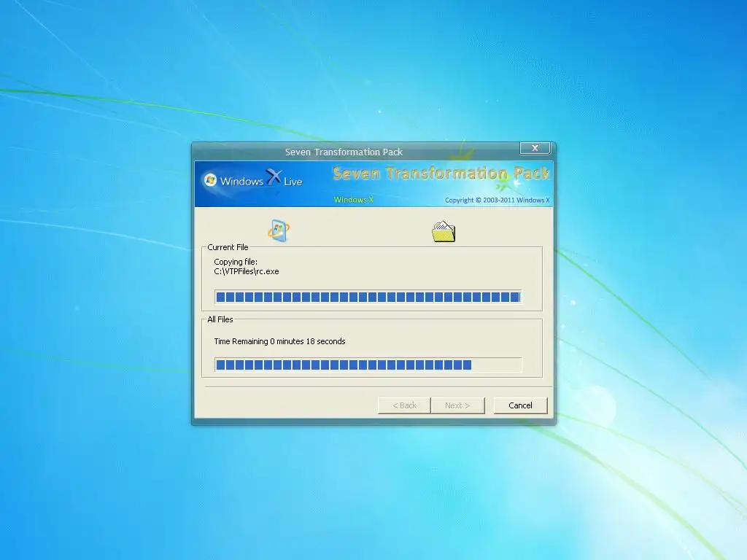Click the 'Current File' group label
Viewport: 747px width, 560px height.
click(x=228, y=247)
